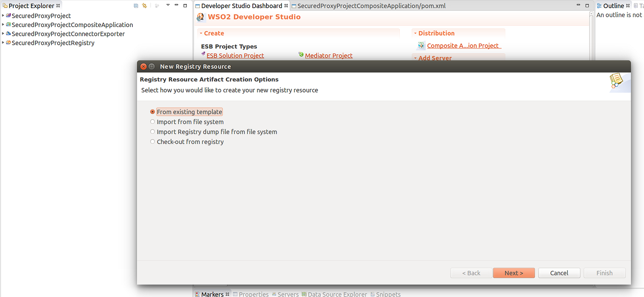Toggle Link with Editor in Project Explorer
644x297 pixels.
coord(144,6)
